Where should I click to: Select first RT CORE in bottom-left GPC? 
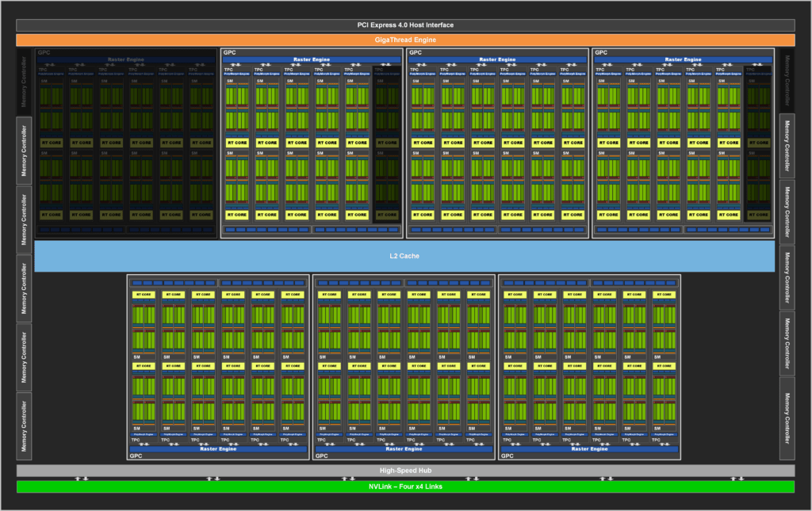click(x=144, y=294)
